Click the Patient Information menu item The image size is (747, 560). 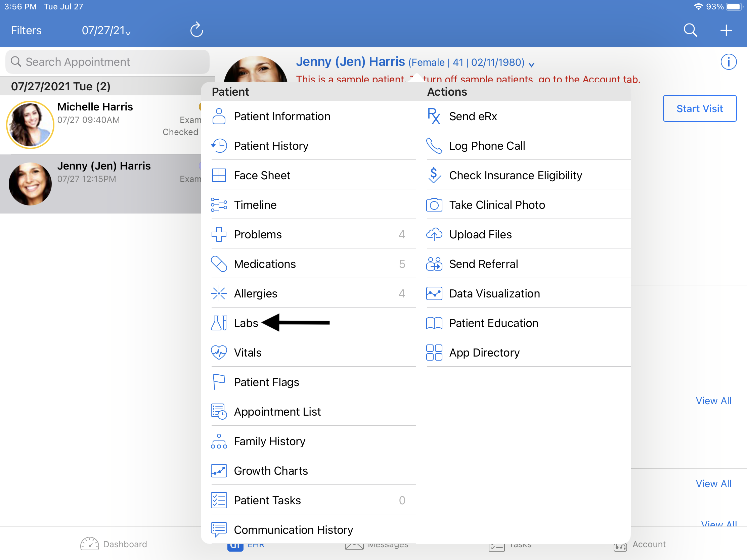282,116
